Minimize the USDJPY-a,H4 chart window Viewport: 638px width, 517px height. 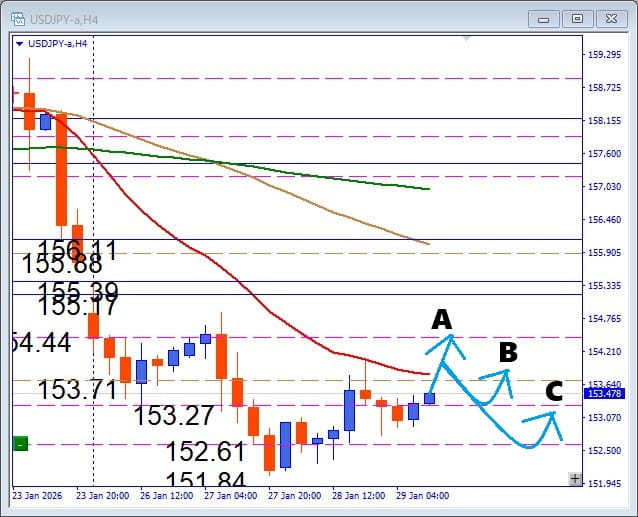pyautogui.click(x=544, y=19)
